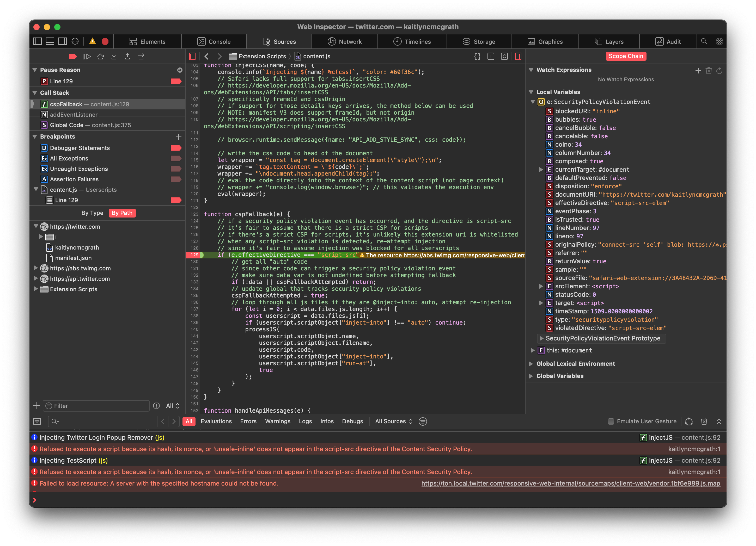Click the Step out debugger icon
Viewport: 756px width, 546px height.
pyautogui.click(x=127, y=57)
